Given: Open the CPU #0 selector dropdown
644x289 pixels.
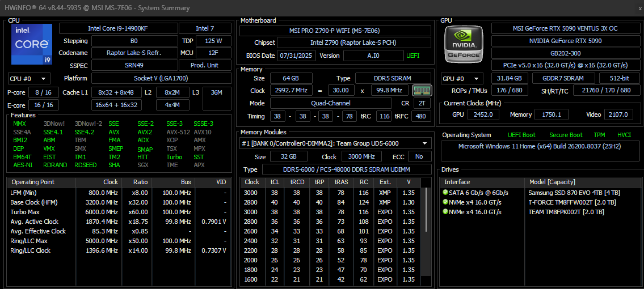Looking at the screenshot, I should click(x=29, y=78).
